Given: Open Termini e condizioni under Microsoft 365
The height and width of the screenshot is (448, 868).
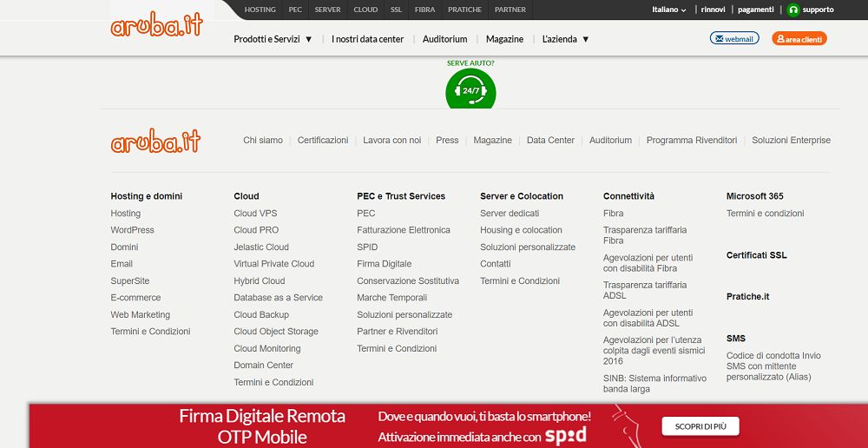Looking at the screenshot, I should (x=765, y=214).
